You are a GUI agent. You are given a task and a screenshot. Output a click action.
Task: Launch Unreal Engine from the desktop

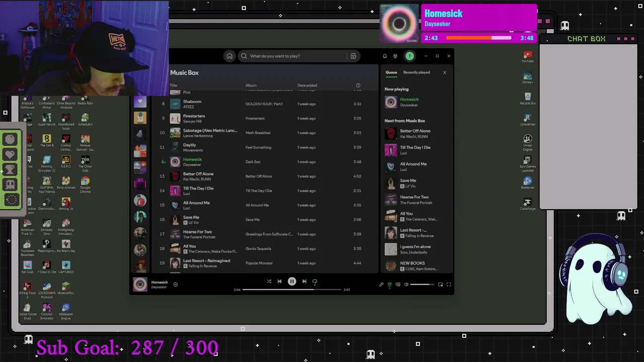pos(527,142)
